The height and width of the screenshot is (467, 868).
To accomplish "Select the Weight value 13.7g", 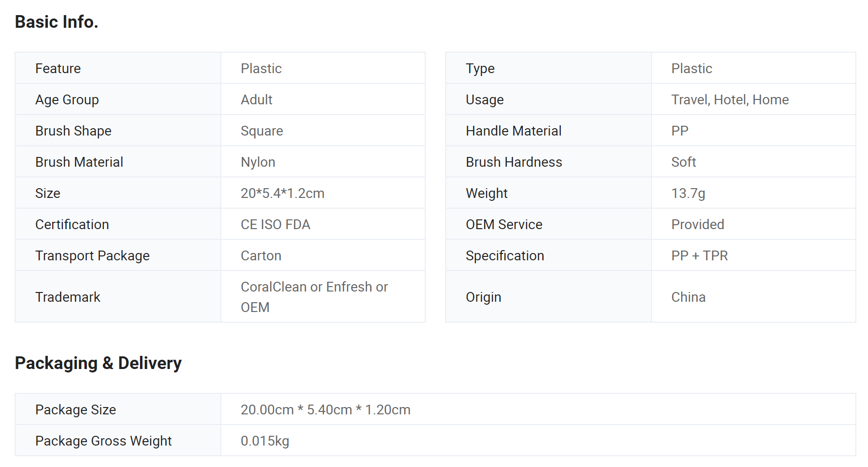I will [688, 194].
